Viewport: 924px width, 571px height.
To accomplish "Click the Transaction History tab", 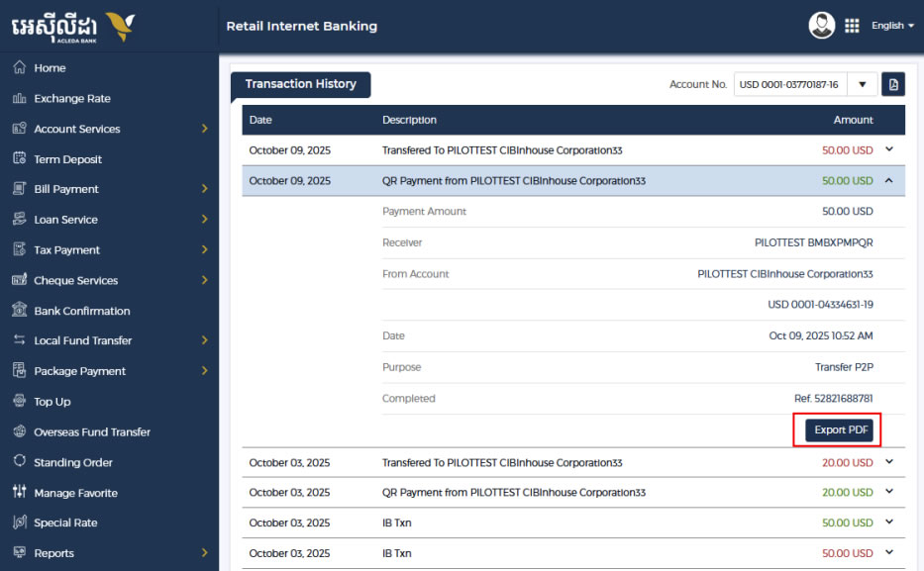I will pos(300,84).
